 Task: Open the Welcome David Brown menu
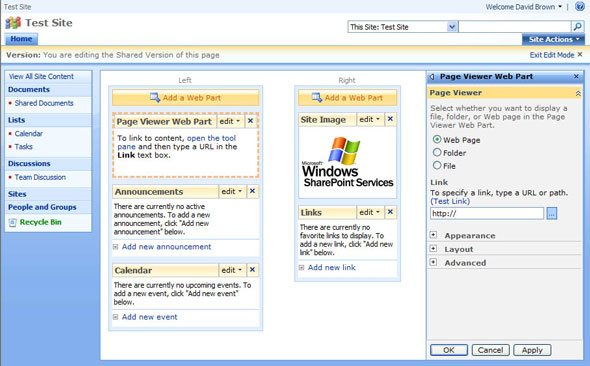pos(523,7)
